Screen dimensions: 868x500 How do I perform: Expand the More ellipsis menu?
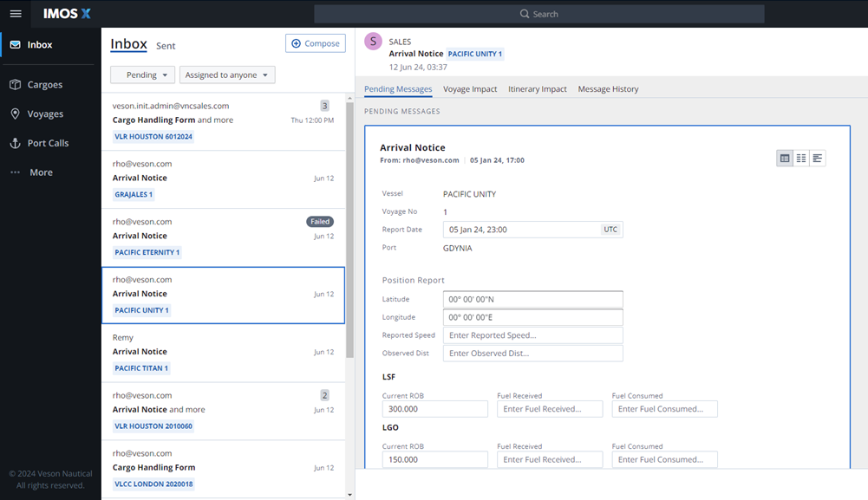tap(14, 172)
